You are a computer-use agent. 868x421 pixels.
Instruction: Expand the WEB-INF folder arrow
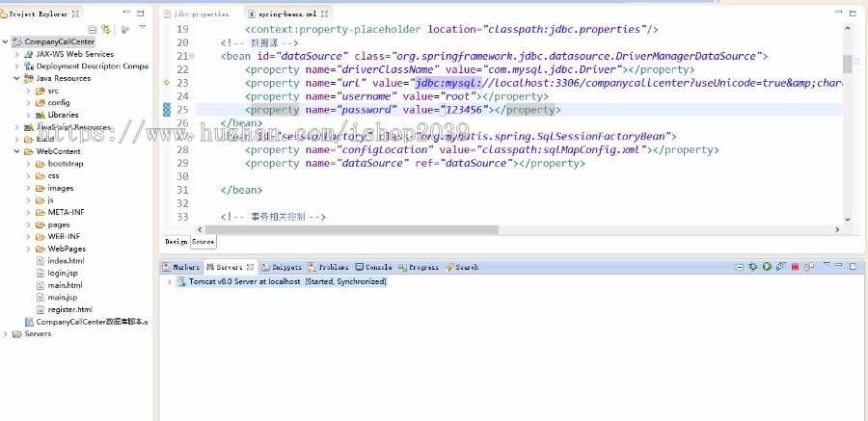28,237
